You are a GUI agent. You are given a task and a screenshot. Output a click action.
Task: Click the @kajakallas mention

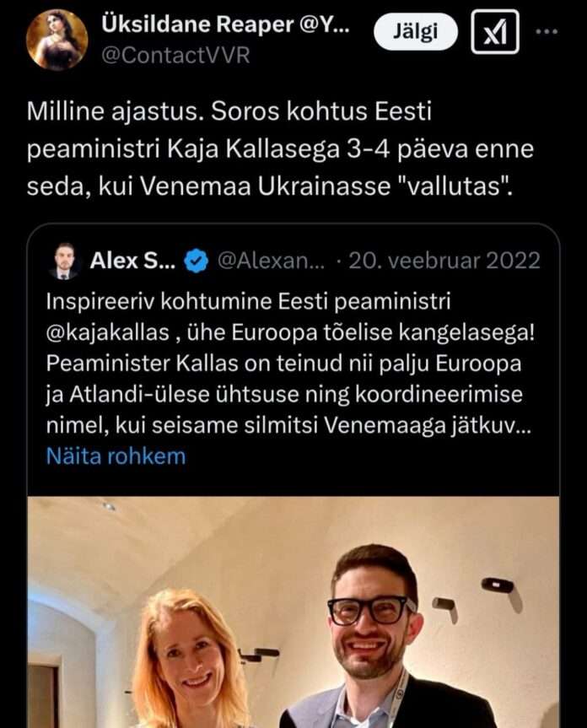[108, 332]
